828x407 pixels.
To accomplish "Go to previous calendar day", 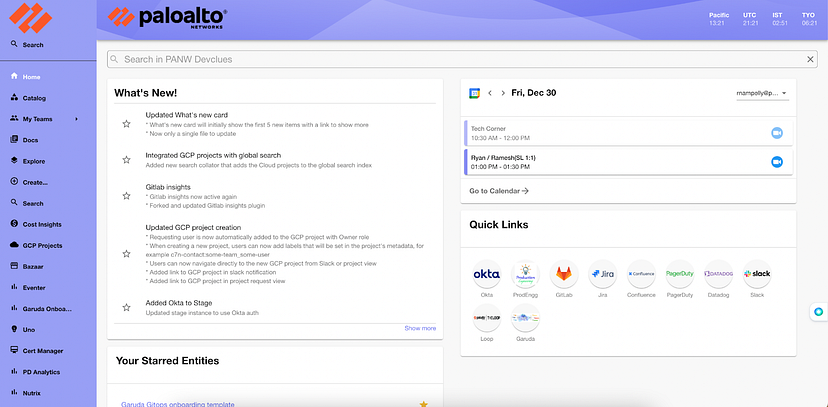I will click(490, 93).
